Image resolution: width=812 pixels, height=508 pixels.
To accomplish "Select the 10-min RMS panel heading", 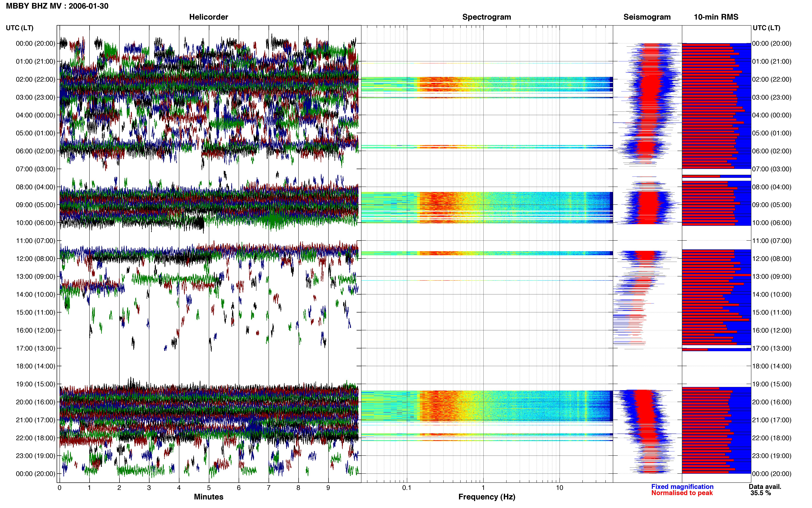I will click(716, 17).
